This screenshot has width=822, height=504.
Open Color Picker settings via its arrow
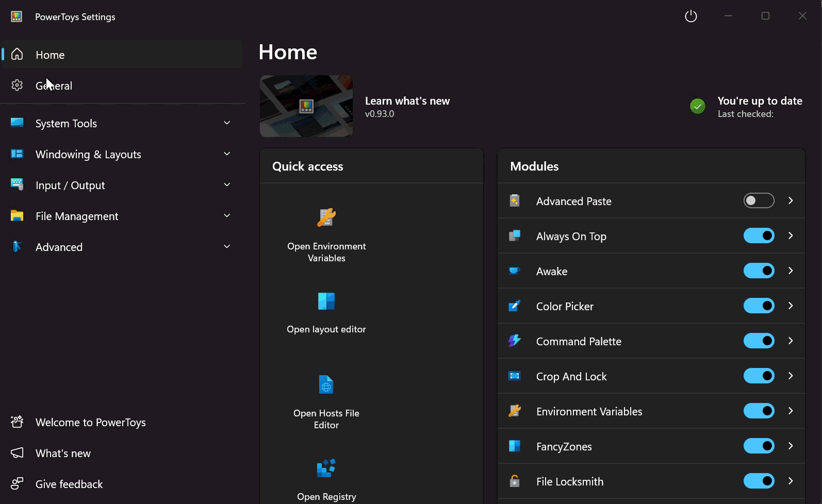791,306
